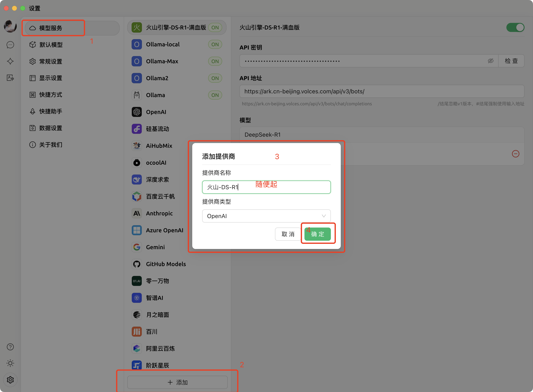This screenshot has height=392, width=533.
Task: Open the help question-mark icon
Action: coord(10,347)
